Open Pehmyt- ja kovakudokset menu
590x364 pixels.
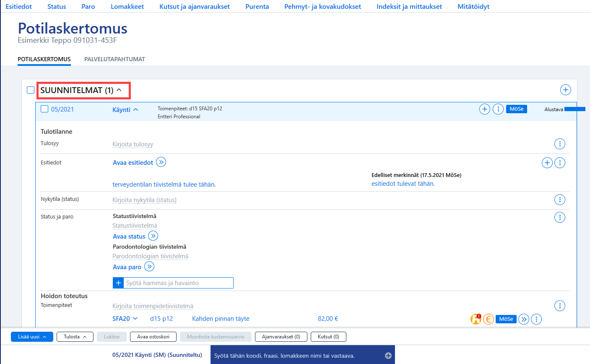(x=322, y=6)
